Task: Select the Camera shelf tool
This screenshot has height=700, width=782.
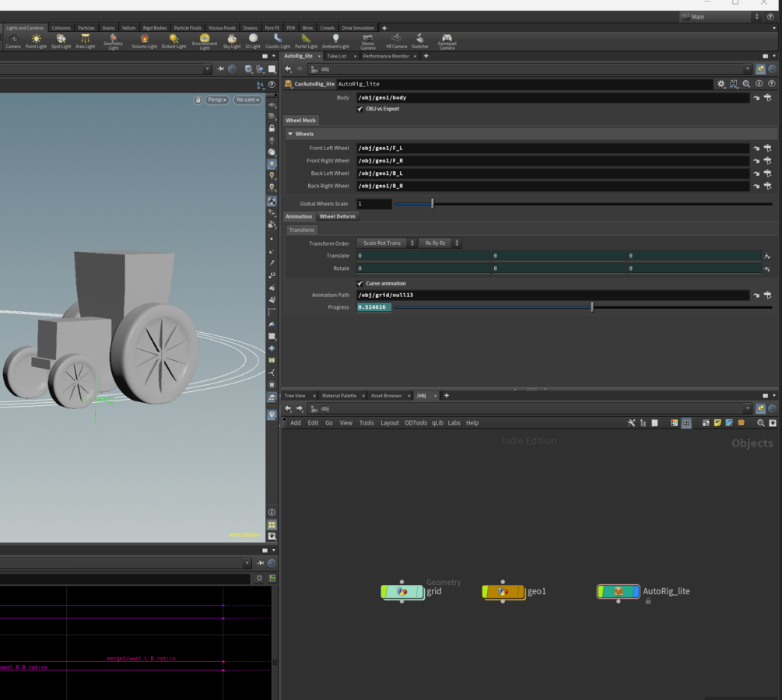Action: [x=13, y=40]
